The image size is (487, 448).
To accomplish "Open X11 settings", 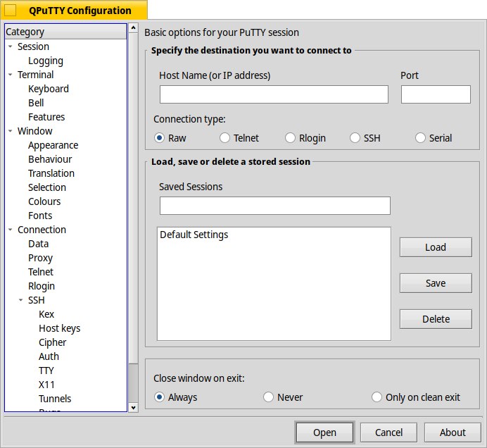I will [x=46, y=385].
